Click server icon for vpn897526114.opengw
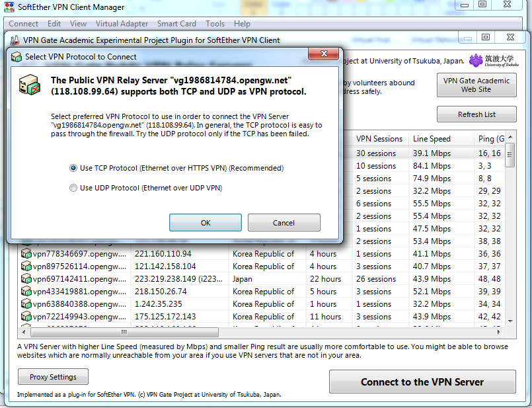This screenshot has width=532, height=408. click(x=26, y=266)
